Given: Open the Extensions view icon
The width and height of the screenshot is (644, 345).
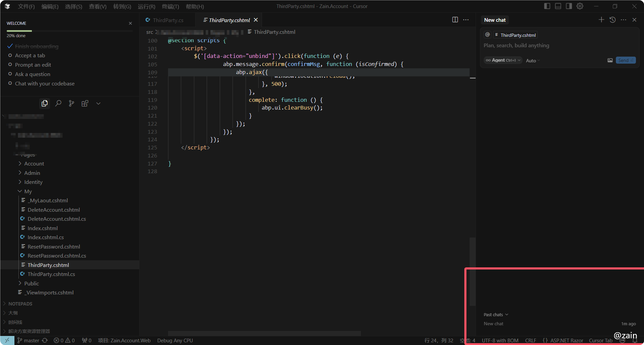Looking at the screenshot, I should [x=85, y=103].
